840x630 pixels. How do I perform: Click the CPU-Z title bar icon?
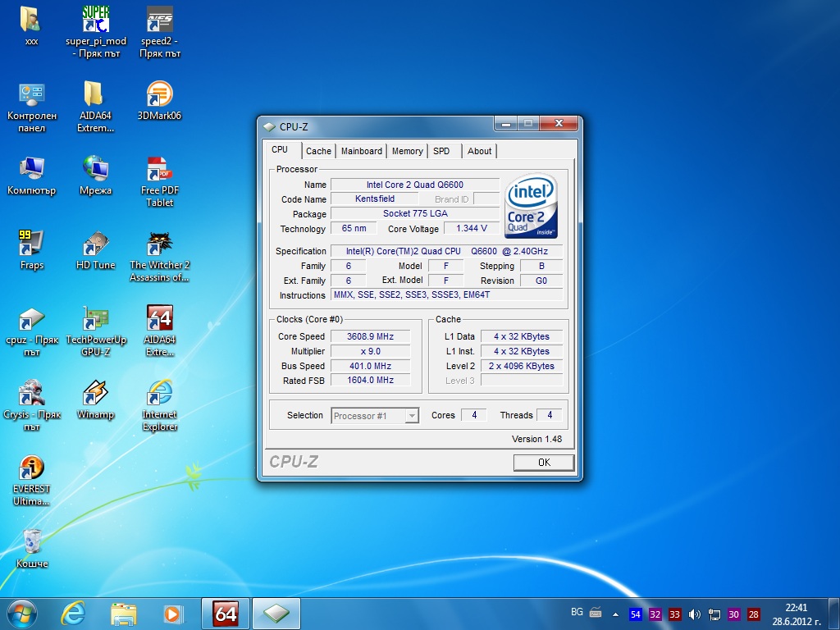click(x=269, y=127)
